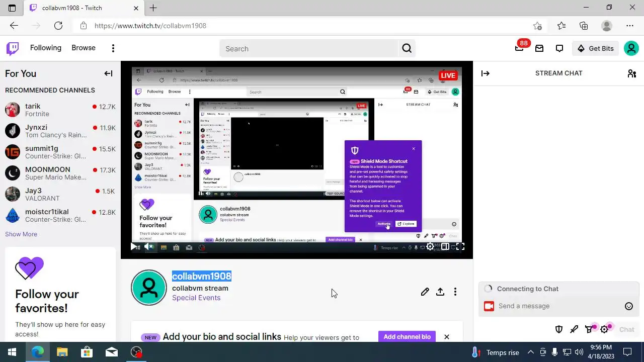The width and height of the screenshot is (644, 362).
Task: Click the Special Events category link
Action: point(196,298)
